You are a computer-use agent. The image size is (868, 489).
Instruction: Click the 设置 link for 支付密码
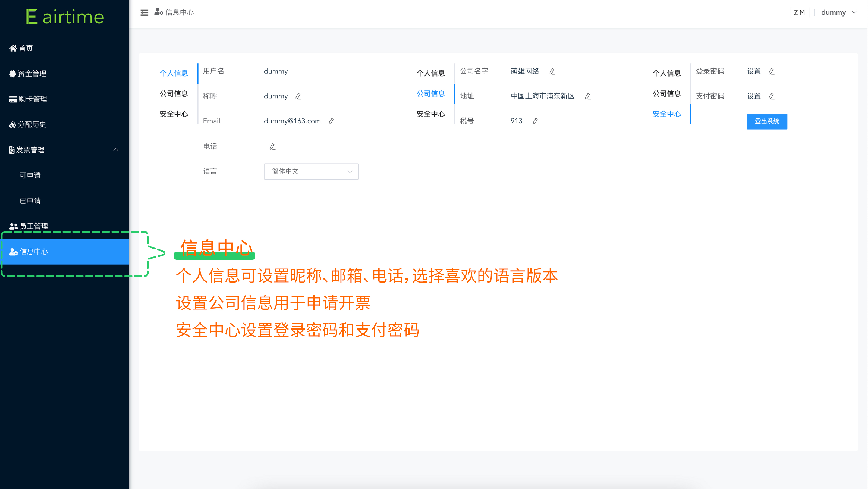click(754, 96)
